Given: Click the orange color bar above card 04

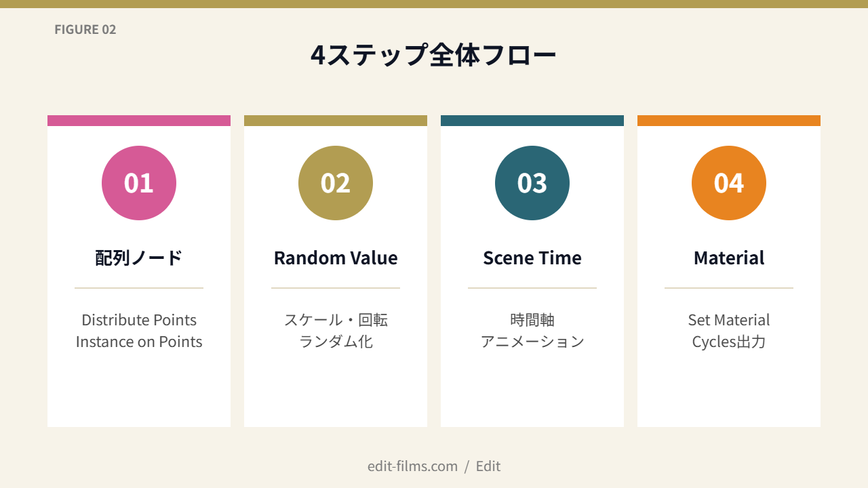Looking at the screenshot, I should click(x=729, y=121).
